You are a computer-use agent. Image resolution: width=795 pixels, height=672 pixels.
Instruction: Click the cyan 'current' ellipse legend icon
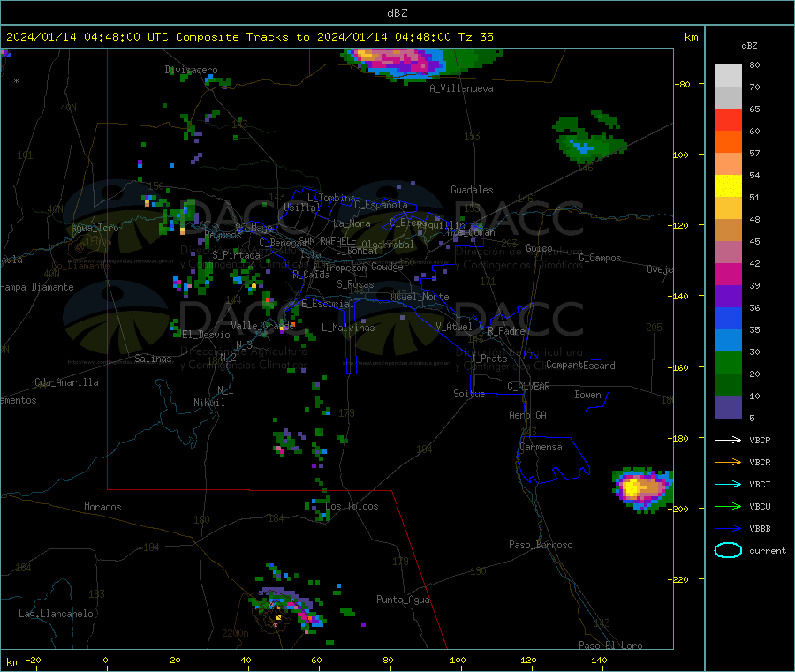click(x=728, y=550)
